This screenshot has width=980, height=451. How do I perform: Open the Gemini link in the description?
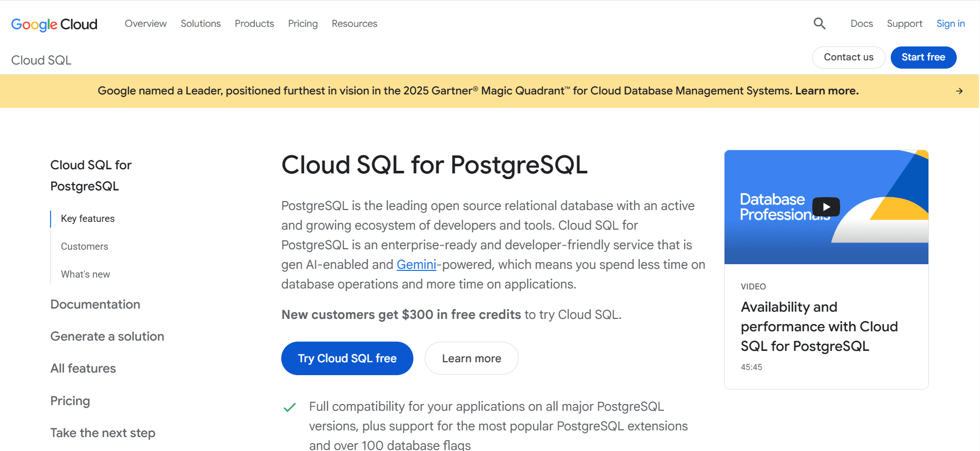coord(416,265)
